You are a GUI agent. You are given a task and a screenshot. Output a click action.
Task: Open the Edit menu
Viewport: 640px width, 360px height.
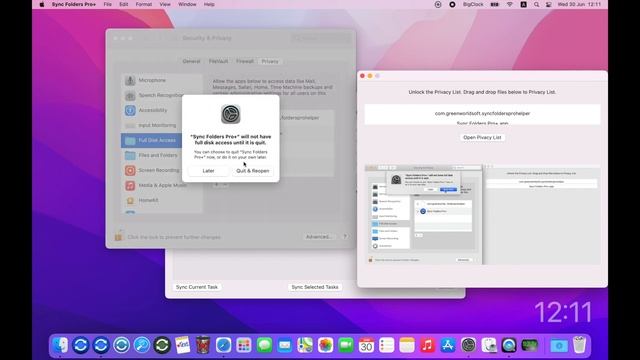coord(124,4)
